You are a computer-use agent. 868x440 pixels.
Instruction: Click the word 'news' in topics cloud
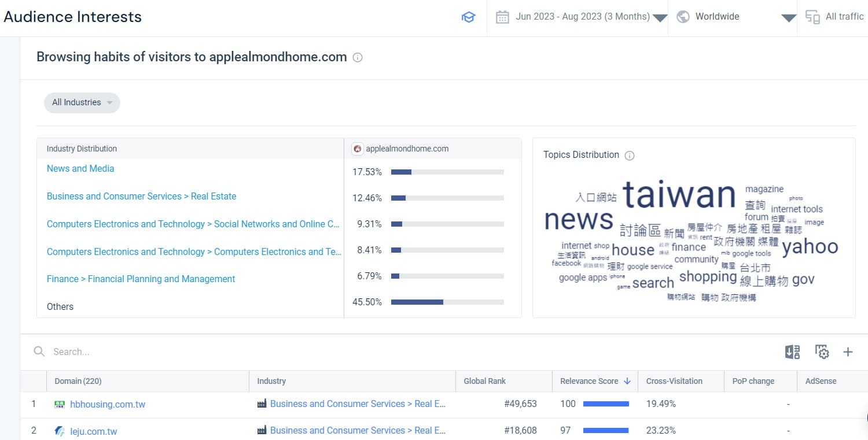pyautogui.click(x=579, y=219)
